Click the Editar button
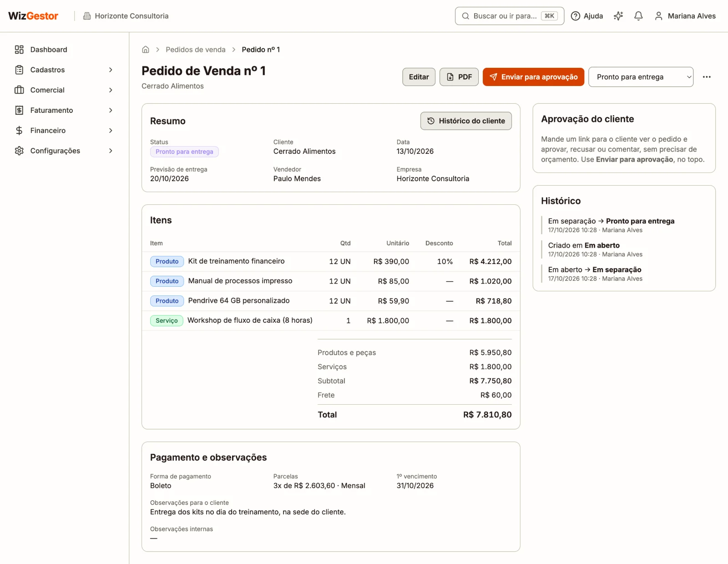728x564 pixels. (419, 77)
